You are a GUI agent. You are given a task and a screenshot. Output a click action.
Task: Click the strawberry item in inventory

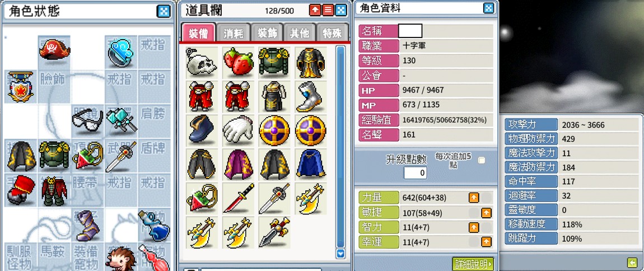click(238, 62)
